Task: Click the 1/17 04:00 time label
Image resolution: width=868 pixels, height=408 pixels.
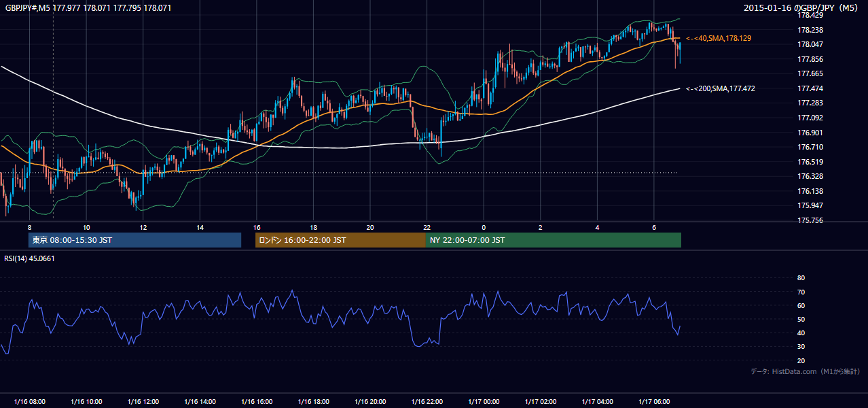Action: 597,401
